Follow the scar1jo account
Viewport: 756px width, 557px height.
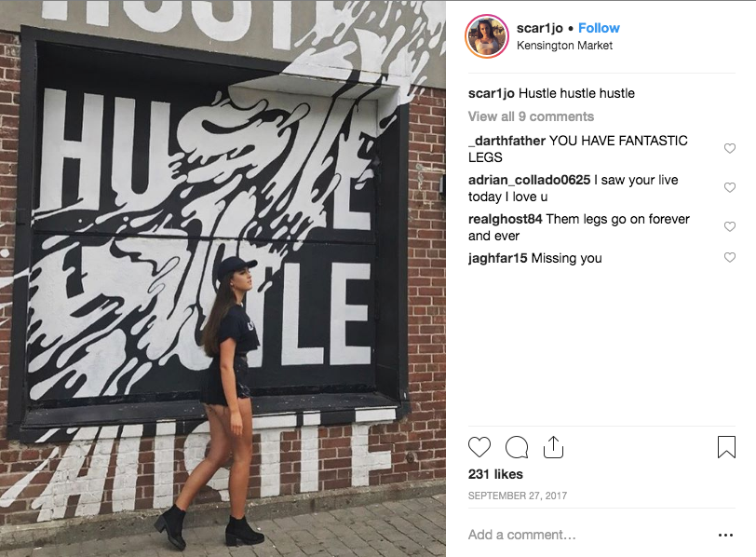pos(599,28)
